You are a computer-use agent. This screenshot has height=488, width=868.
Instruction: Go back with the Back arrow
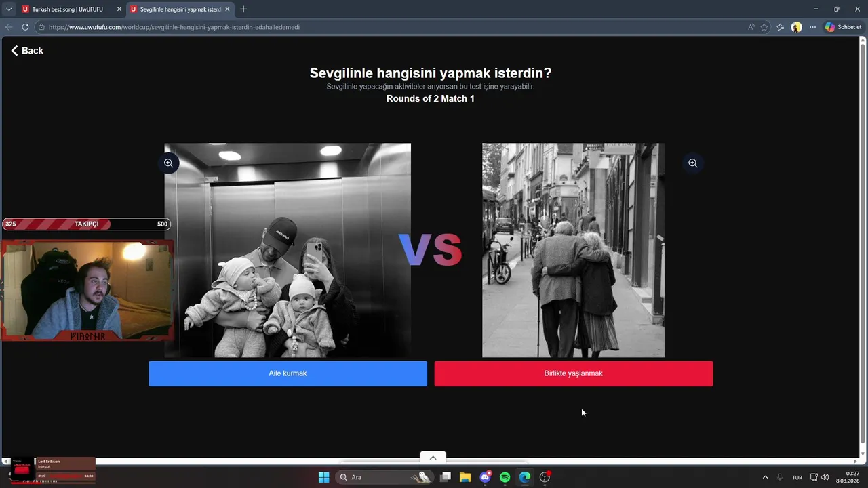pos(27,51)
